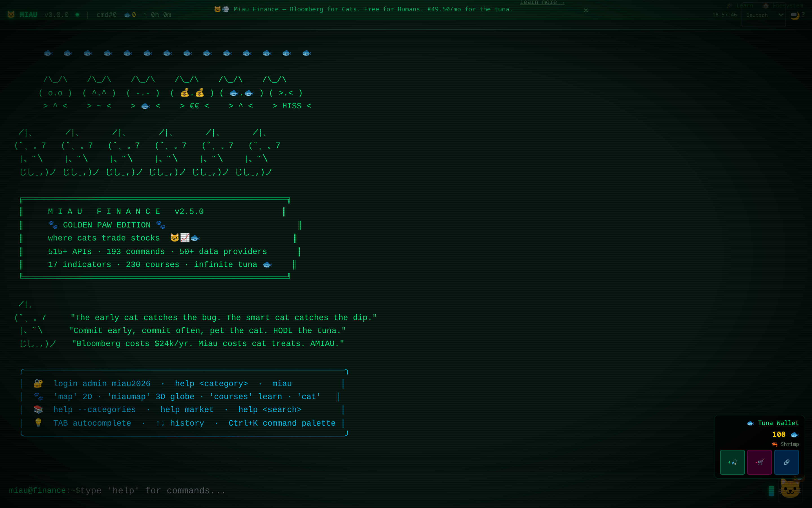Click 'help <category>' hint text
The image size is (812, 508).
click(x=211, y=384)
